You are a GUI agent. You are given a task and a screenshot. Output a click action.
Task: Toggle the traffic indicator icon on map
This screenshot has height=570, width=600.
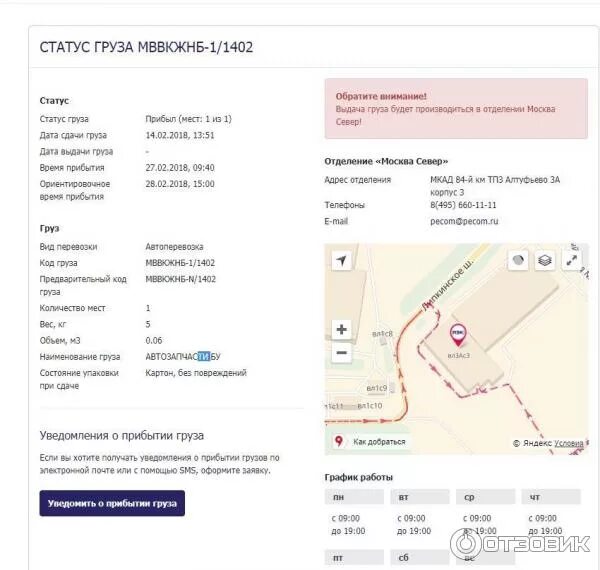518,261
